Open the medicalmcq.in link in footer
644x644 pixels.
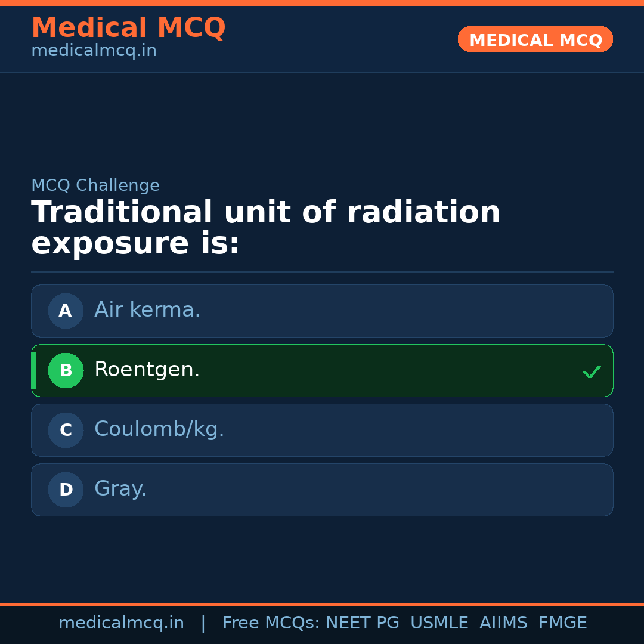pos(121,623)
